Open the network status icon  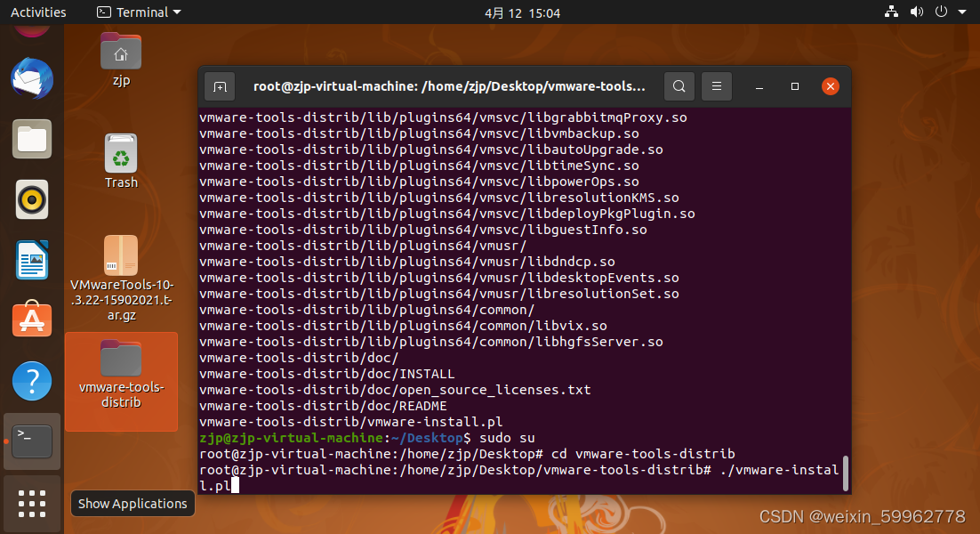891,12
